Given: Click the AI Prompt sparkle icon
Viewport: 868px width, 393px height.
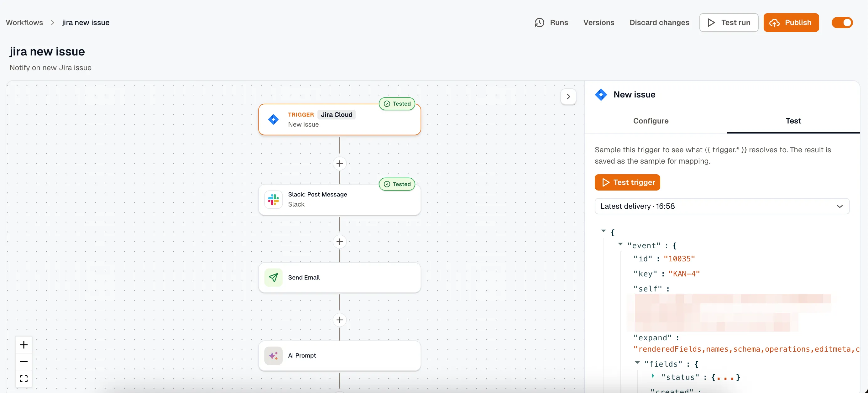Looking at the screenshot, I should (x=273, y=356).
